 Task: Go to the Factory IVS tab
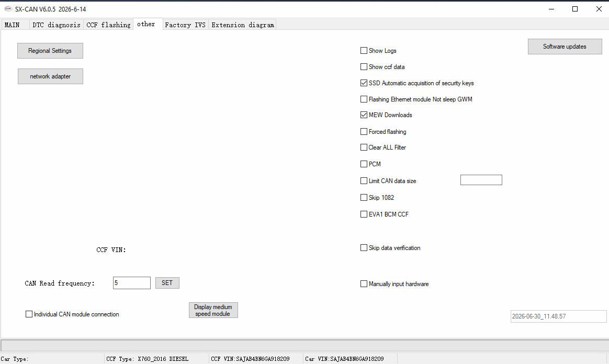point(185,25)
